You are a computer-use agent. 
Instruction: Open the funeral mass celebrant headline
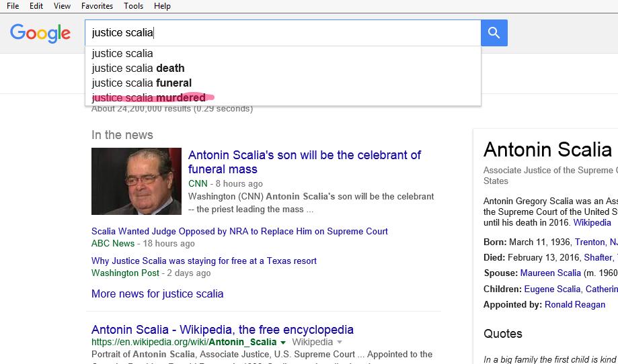pos(304,162)
